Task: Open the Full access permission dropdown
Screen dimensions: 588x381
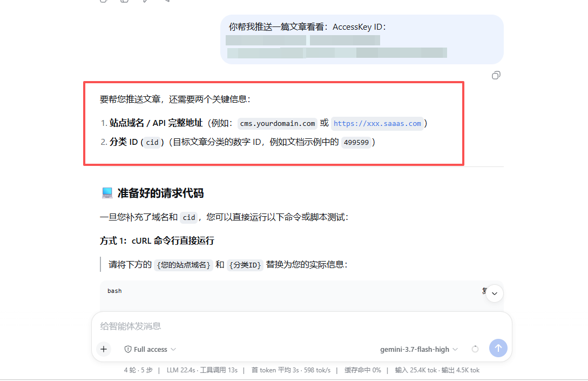Action: click(x=150, y=350)
